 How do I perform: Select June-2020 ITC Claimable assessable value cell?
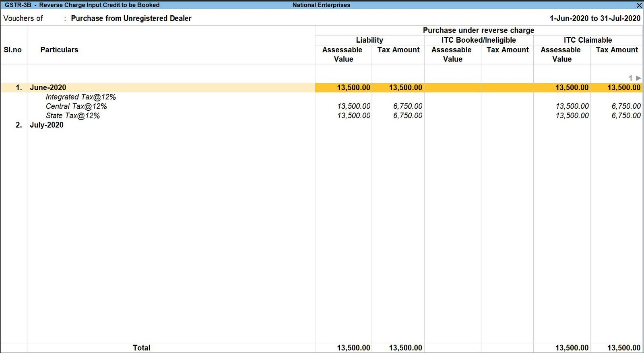(572, 88)
